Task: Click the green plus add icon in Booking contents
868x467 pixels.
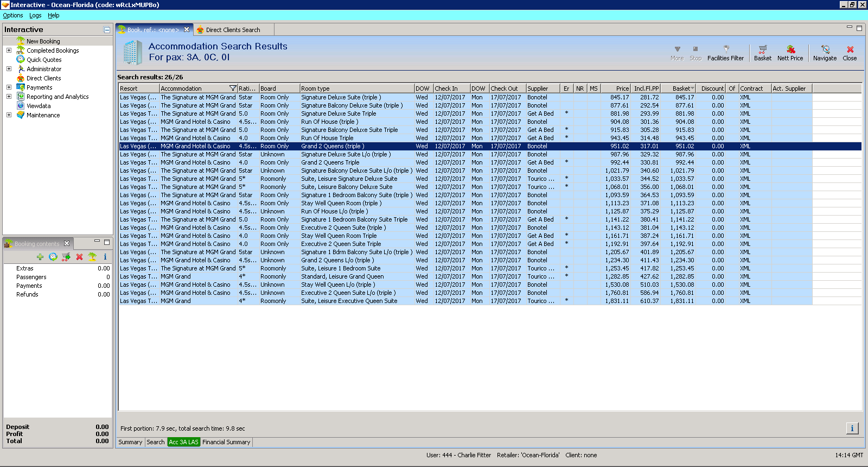Action: [x=40, y=257]
